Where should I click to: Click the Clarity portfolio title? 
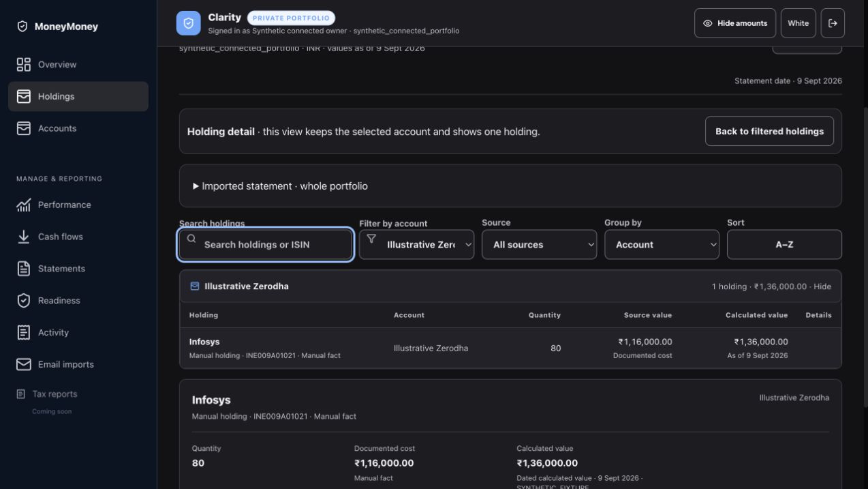click(x=224, y=17)
